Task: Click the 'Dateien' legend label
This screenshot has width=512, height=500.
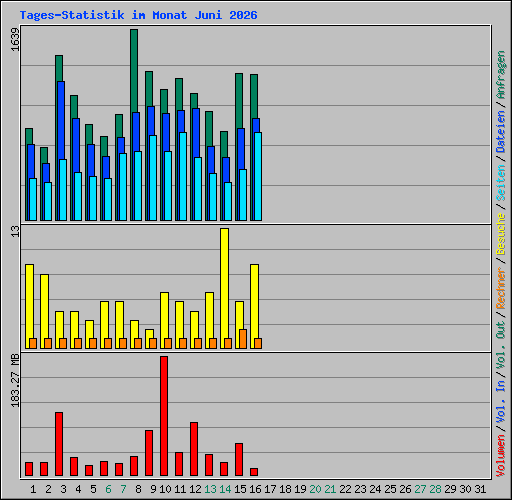Action: click(x=500, y=131)
